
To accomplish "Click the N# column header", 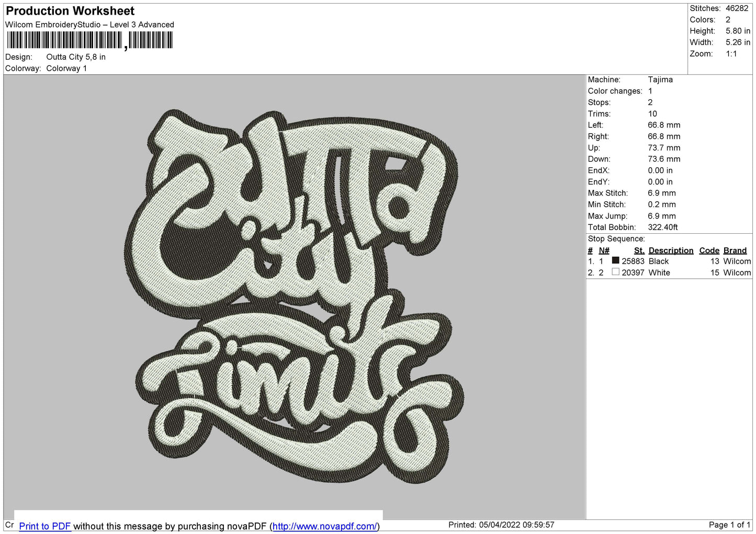I will click(604, 251).
